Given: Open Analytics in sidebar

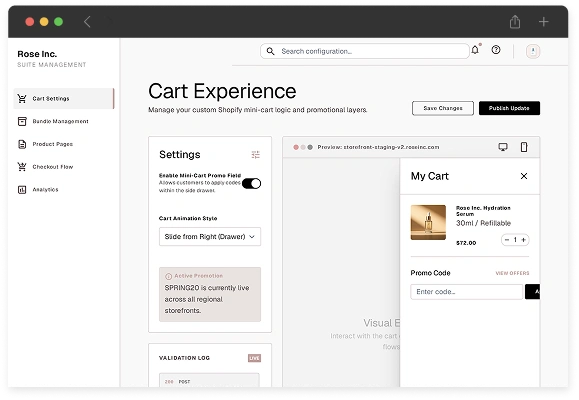Looking at the screenshot, I should [x=64, y=189].
